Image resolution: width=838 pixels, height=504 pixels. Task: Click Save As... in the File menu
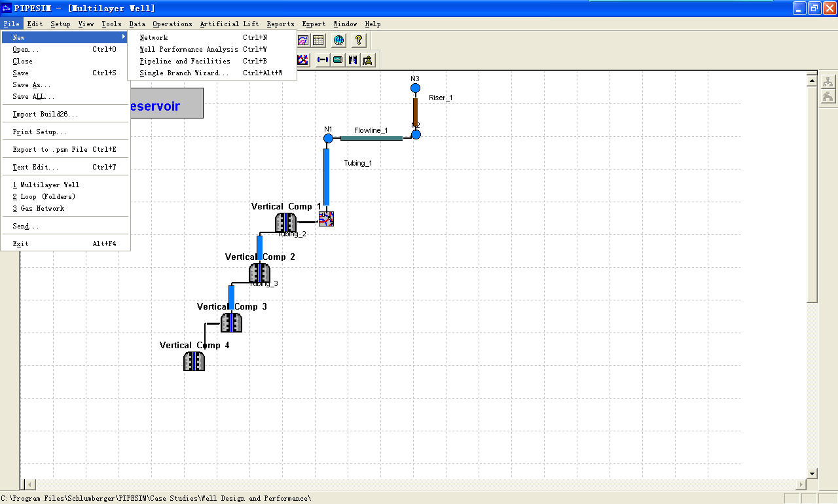pyautogui.click(x=65, y=84)
